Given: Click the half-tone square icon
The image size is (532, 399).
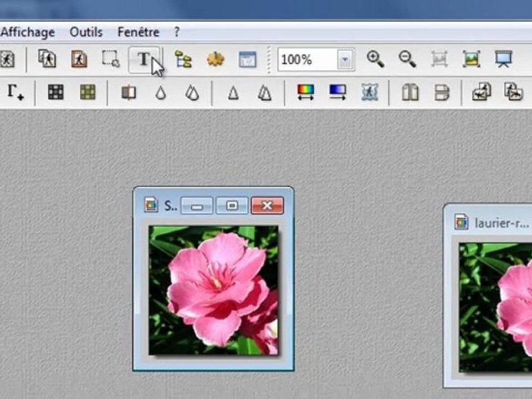Looking at the screenshot, I should [x=129, y=93].
